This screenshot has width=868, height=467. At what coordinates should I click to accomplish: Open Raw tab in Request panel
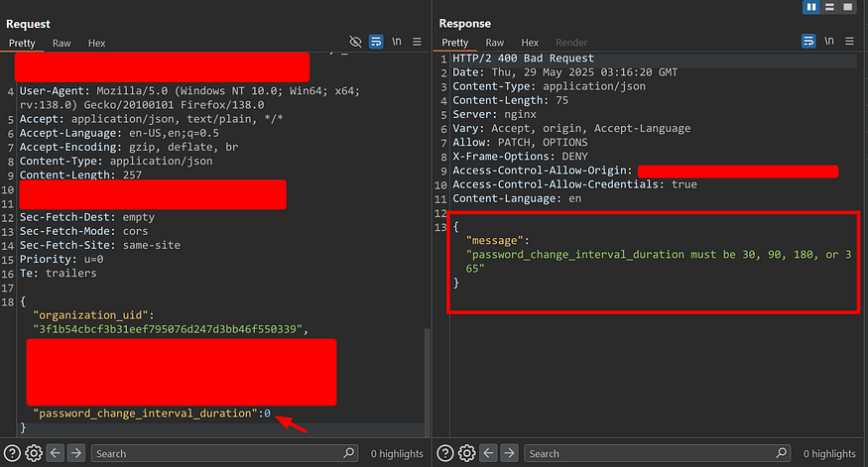click(62, 43)
